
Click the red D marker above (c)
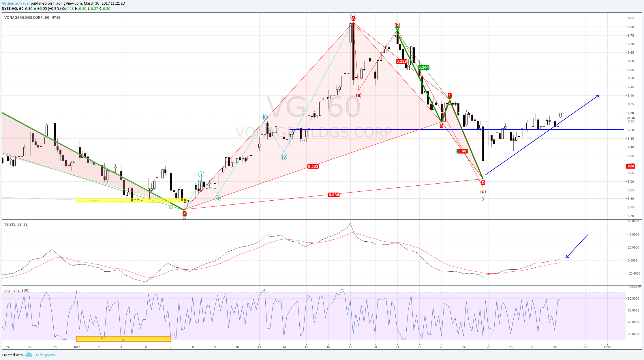(483, 183)
